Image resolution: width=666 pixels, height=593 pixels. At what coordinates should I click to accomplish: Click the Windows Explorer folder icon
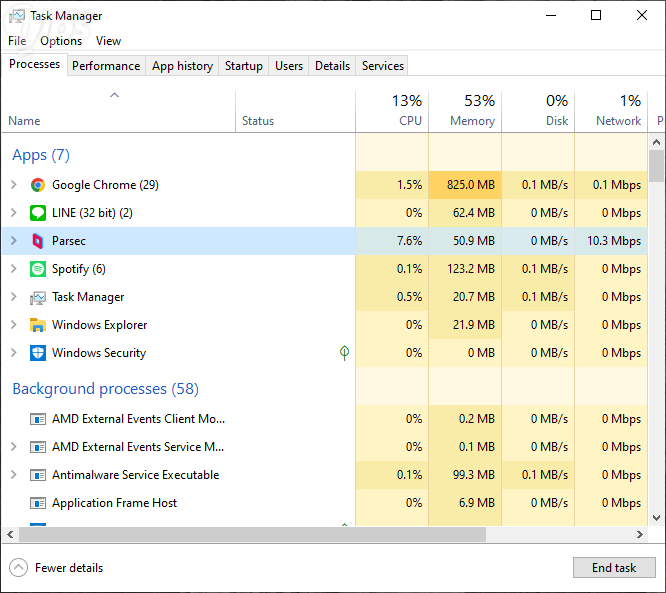[38, 325]
